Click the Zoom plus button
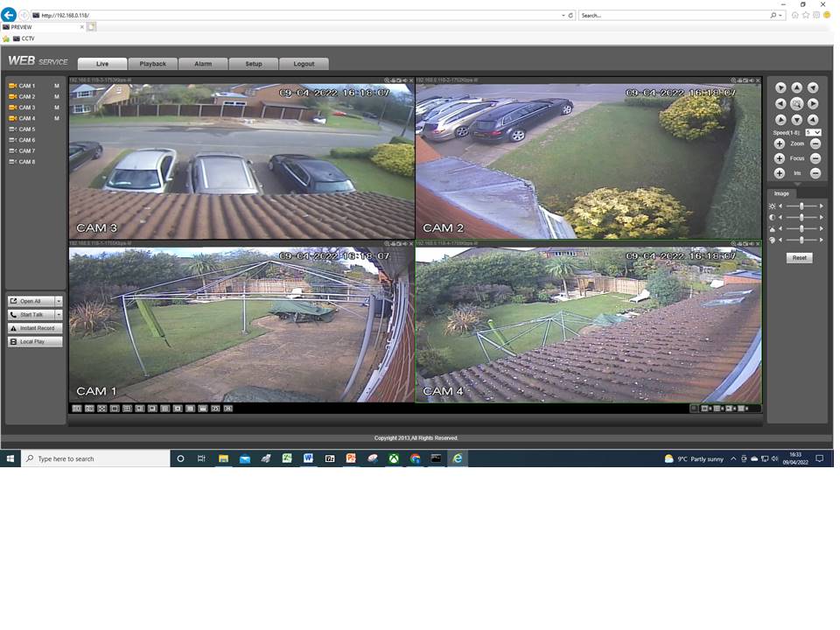 click(x=780, y=143)
